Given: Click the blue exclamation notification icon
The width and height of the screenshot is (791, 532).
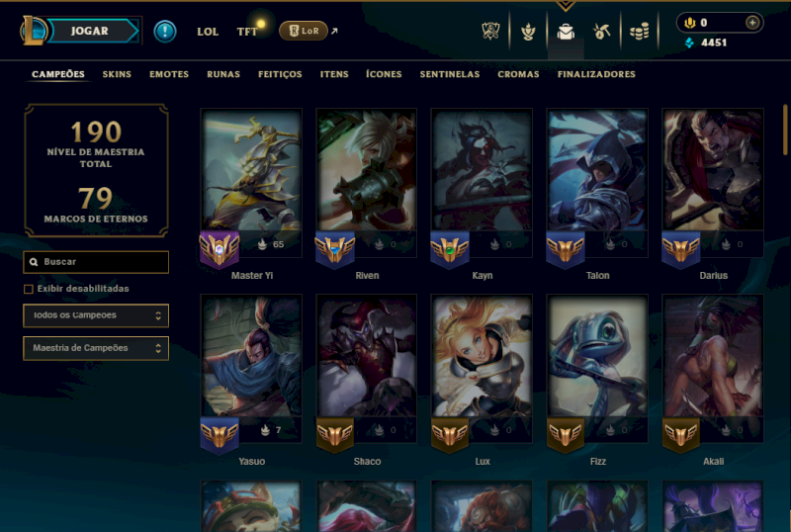Looking at the screenshot, I should pos(165,32).
